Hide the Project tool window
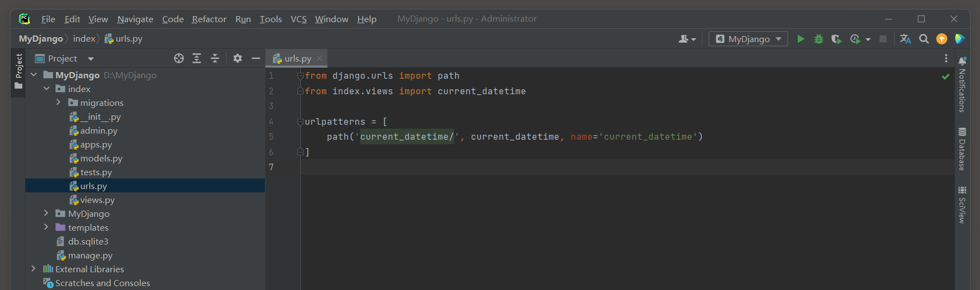The height and width of the screenshot is (290, 980). coord(255,58)
